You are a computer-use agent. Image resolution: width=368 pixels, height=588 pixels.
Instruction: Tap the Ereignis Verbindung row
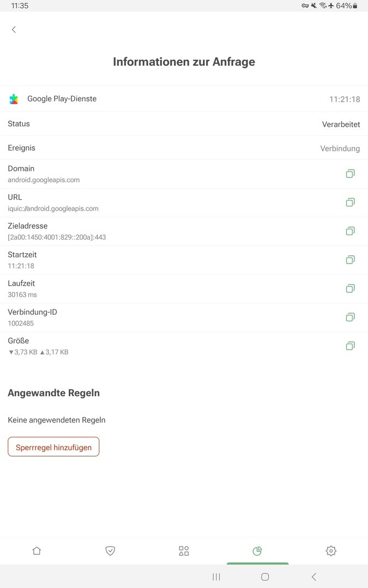tap(184, 148)
